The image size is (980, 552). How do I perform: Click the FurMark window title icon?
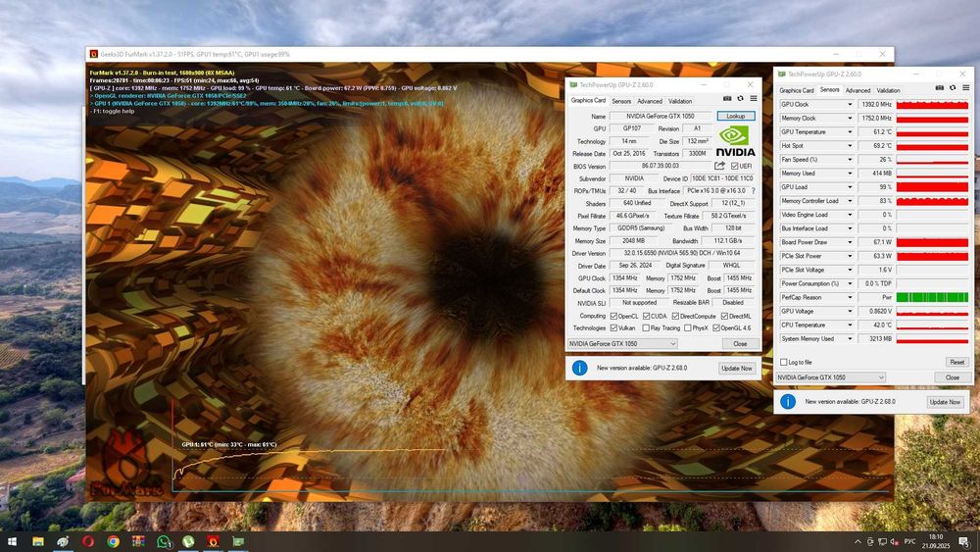(94, 54)
